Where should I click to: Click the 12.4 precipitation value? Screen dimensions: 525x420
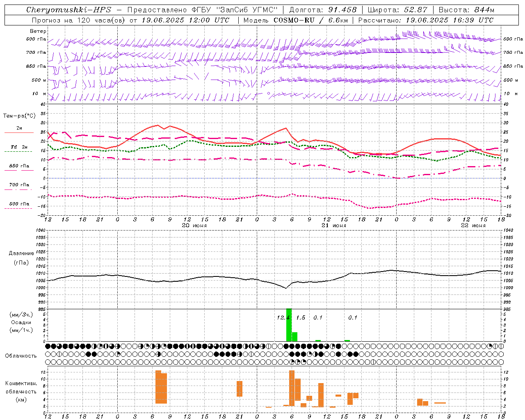[283, 317]
